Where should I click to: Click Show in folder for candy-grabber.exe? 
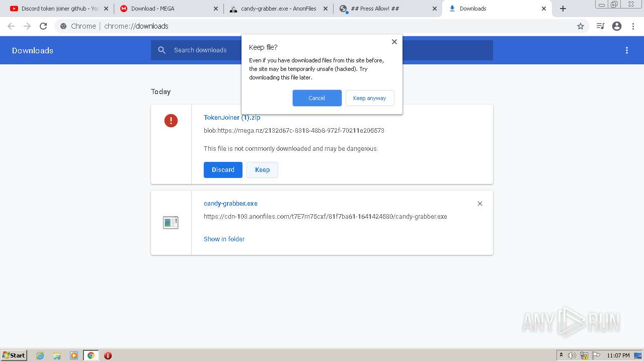[224, 239]
